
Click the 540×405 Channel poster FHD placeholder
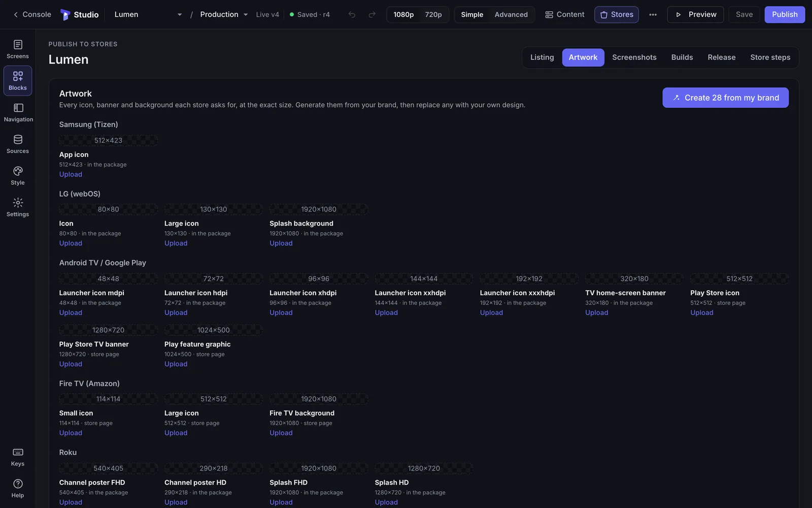(x=108, y=468)
